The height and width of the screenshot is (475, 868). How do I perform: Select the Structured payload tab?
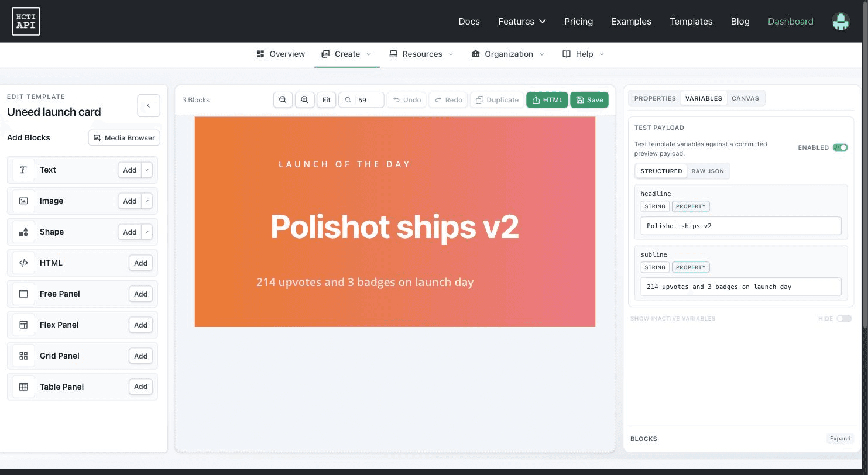[x=661, y=171]
